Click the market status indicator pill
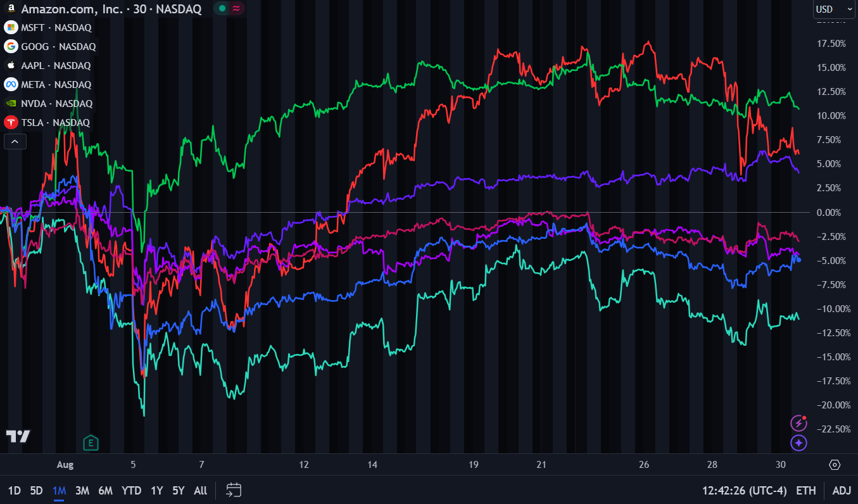858x504 pixels. click(230, 9)
